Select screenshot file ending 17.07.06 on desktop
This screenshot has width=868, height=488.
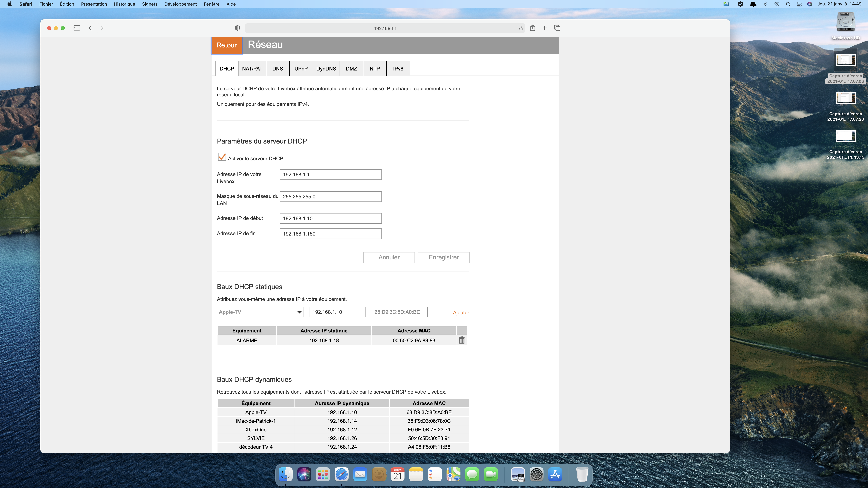click(x=845, y=66)
